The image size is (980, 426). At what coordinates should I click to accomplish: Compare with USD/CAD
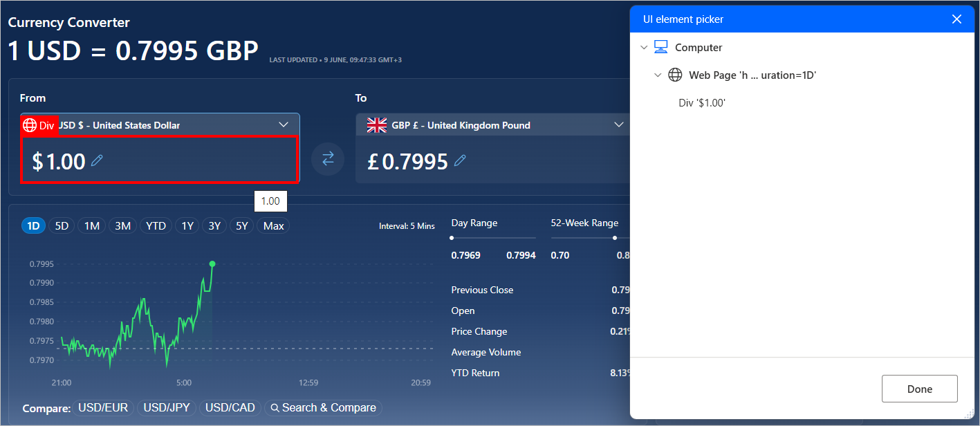(x=230, y=408)
